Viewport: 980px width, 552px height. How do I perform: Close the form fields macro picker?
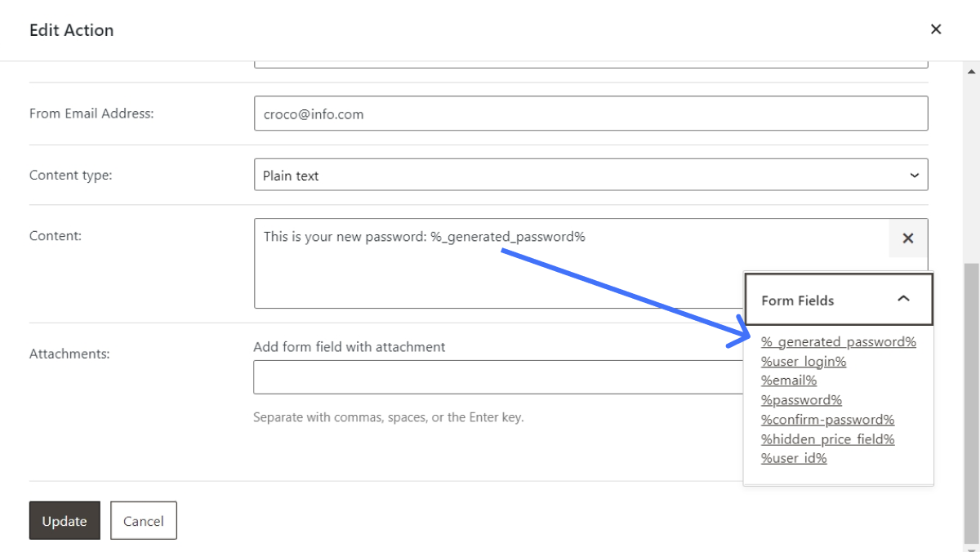(x=907, y=238)
